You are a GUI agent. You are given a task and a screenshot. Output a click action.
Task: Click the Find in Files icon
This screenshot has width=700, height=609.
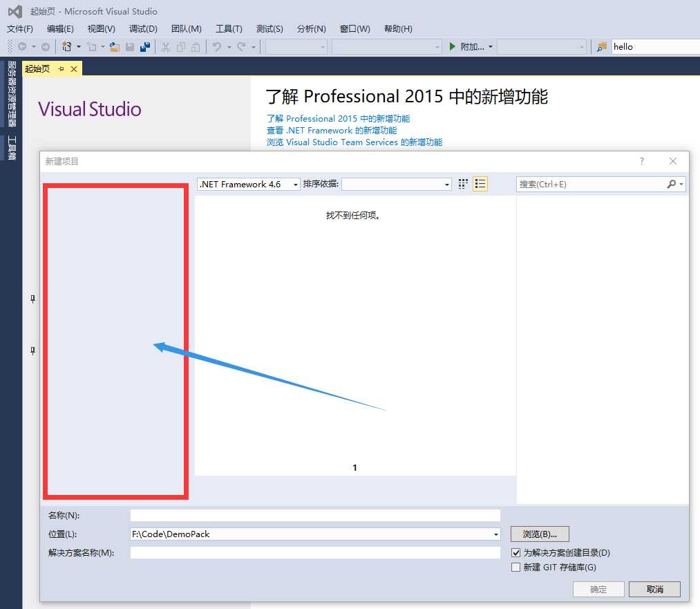click(x=602, y=46)
